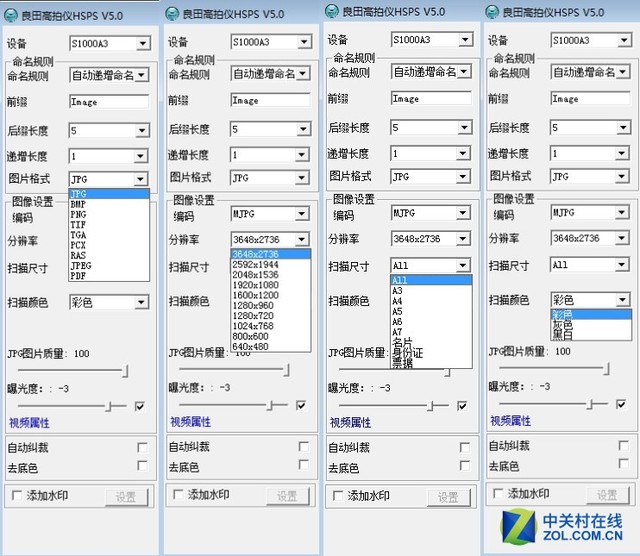This screenshot has width=640, height=556.
Task: Click 设置 watermark button in the third window
Action: pyautogui.click(x=448, y=497)
